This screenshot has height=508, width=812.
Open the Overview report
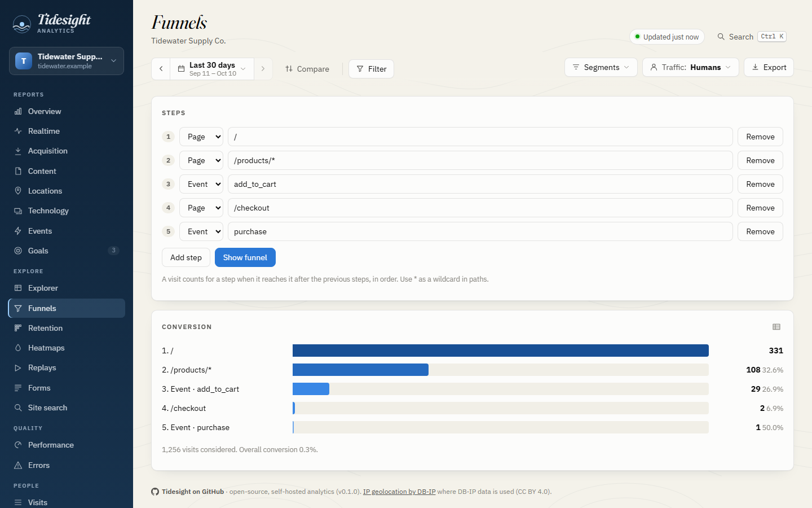[x=67, y=111]
